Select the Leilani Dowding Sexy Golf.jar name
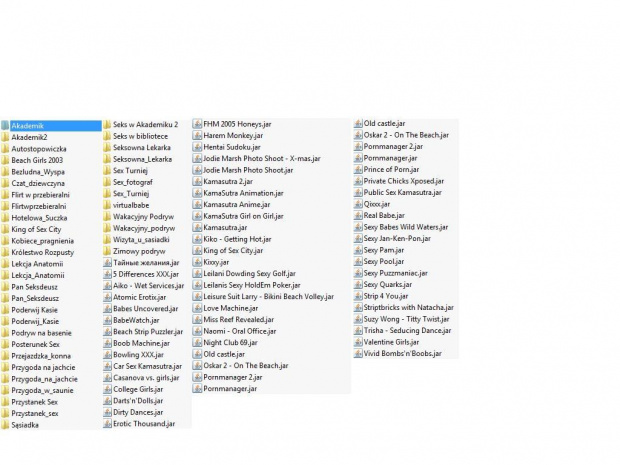The height and width of the screenshot is (465, 620). (250, 274)
